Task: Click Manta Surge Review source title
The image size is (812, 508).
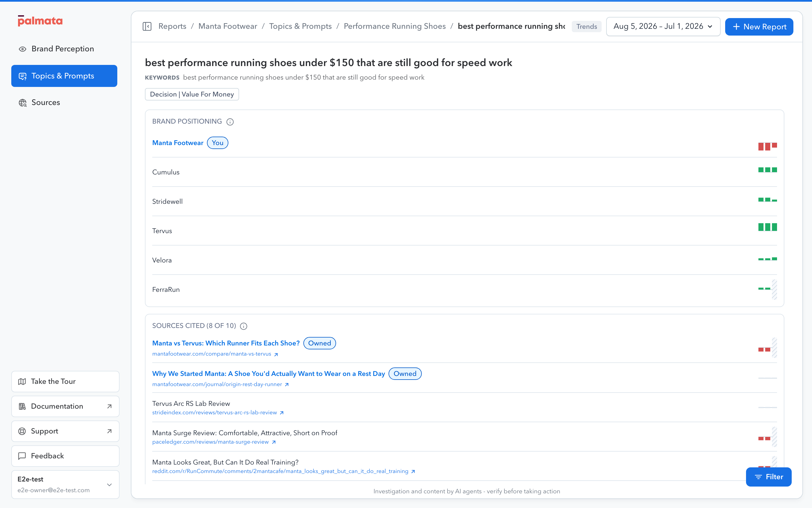Action: pos(245,433)
